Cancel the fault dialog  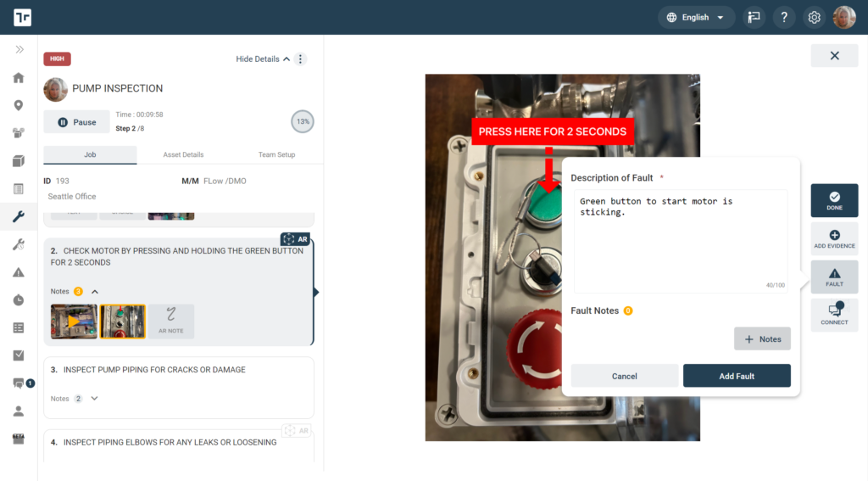point(625,376)
